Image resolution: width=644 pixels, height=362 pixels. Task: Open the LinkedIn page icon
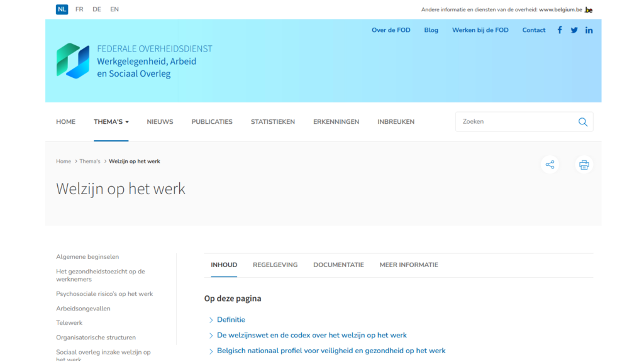pyautogui.click(x=589, y=30)
